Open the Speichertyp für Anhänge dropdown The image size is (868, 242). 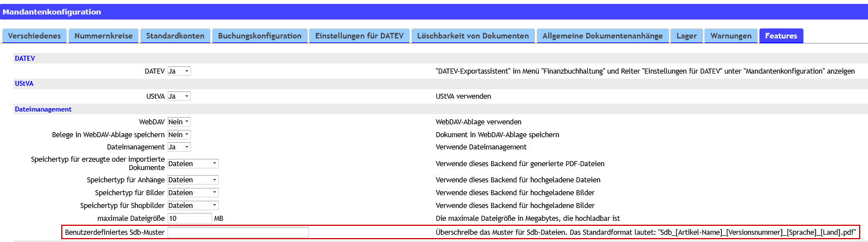[193, 180]
